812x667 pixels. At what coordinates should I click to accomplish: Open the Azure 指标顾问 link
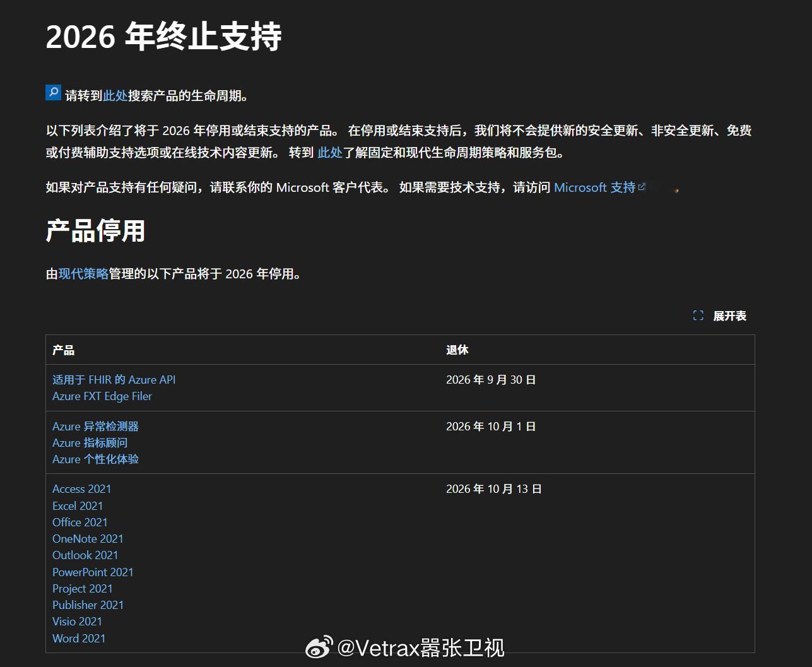[x=90, y=443]
